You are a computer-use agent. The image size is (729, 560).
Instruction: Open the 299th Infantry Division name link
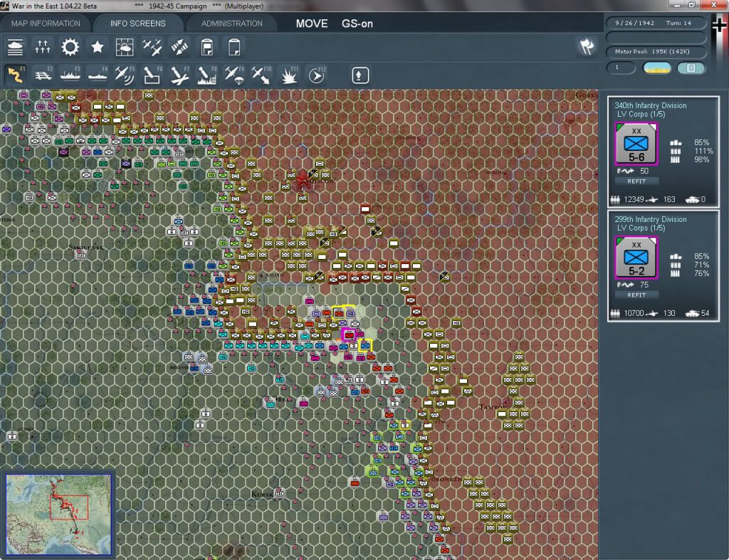[x=651, y=219]
